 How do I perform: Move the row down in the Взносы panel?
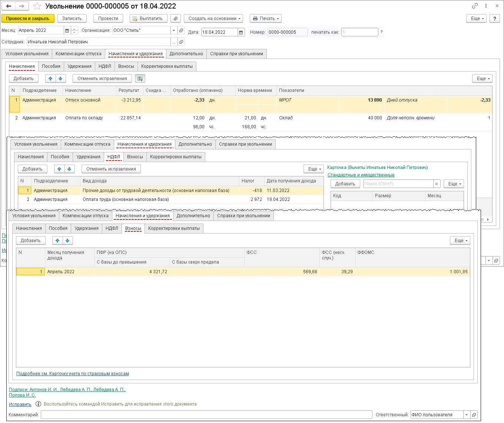pyautogui.click(x=67, y=241)
